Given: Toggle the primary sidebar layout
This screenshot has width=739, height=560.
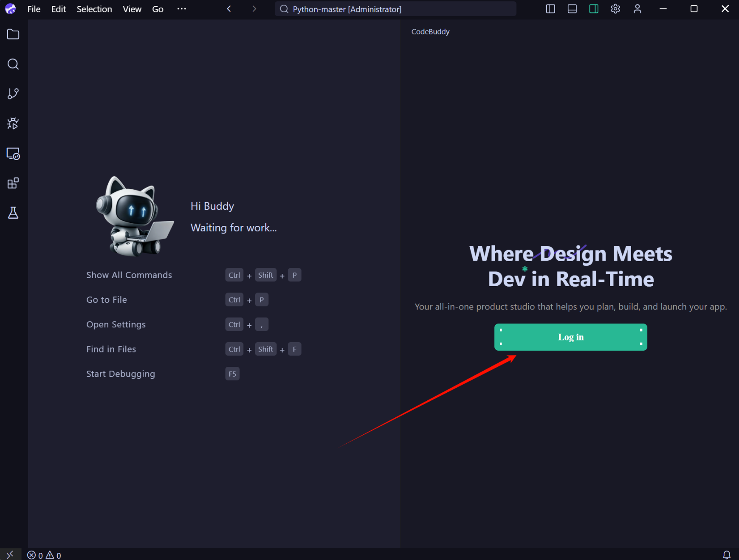Looking at the screenshot, I should click(x=550, y=8).
